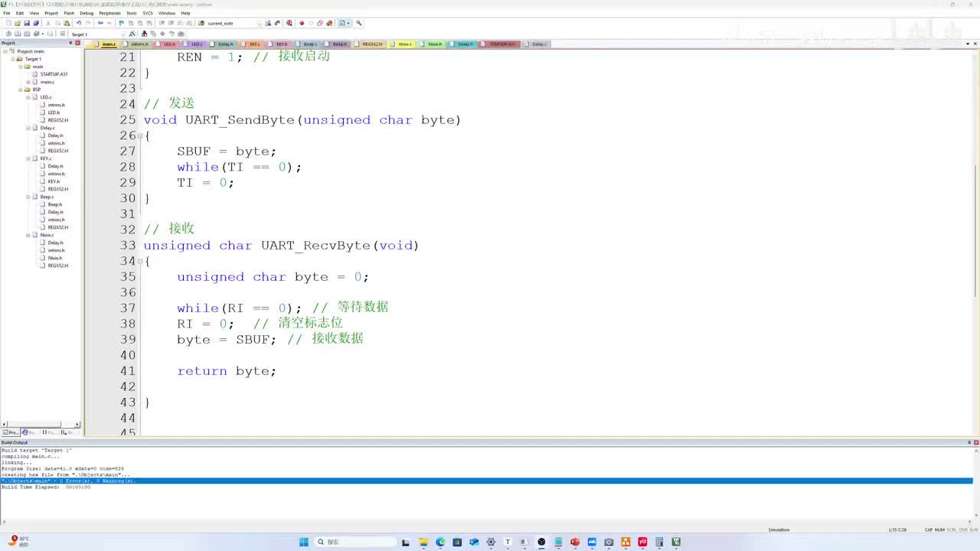
Task: Click the Redo arrow in the toolbar
Action: pyautogui.click(x=87, y=23)
